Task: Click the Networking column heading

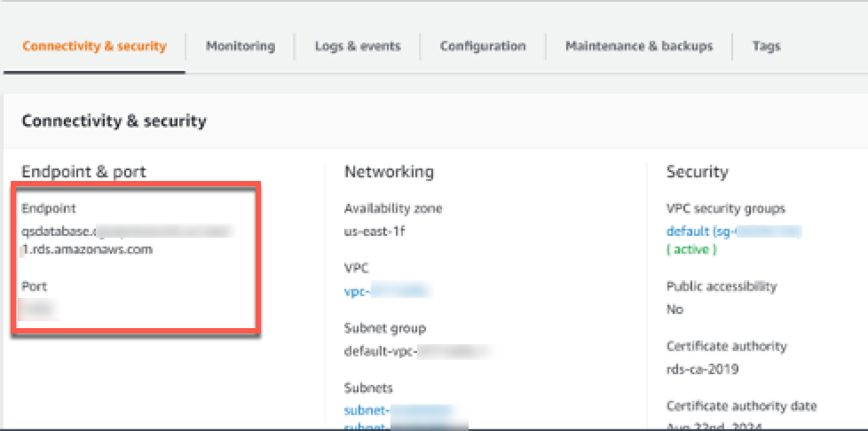Action: [x=389, y=172]
